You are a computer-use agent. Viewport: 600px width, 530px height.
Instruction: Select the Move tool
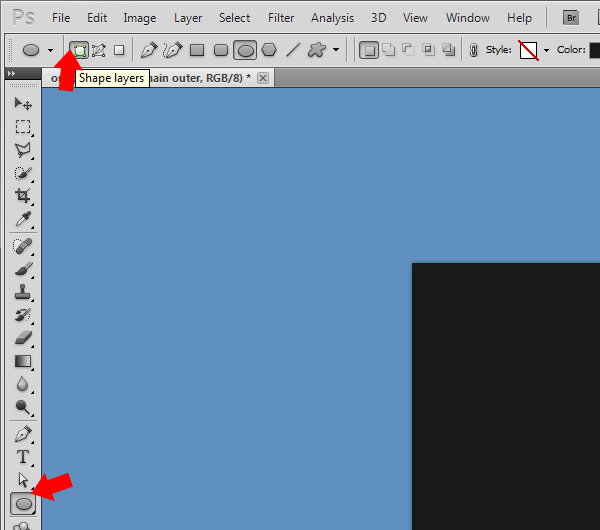click(23, 103)
